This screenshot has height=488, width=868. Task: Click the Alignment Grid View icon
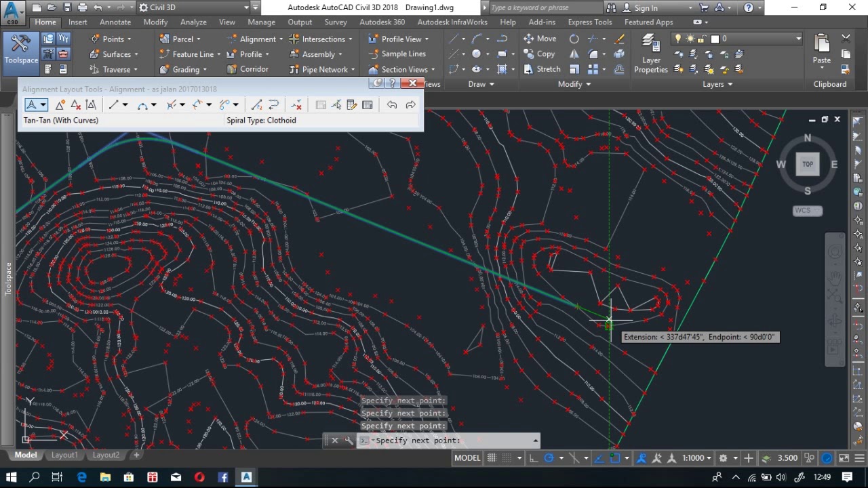[x=368, y=104]
